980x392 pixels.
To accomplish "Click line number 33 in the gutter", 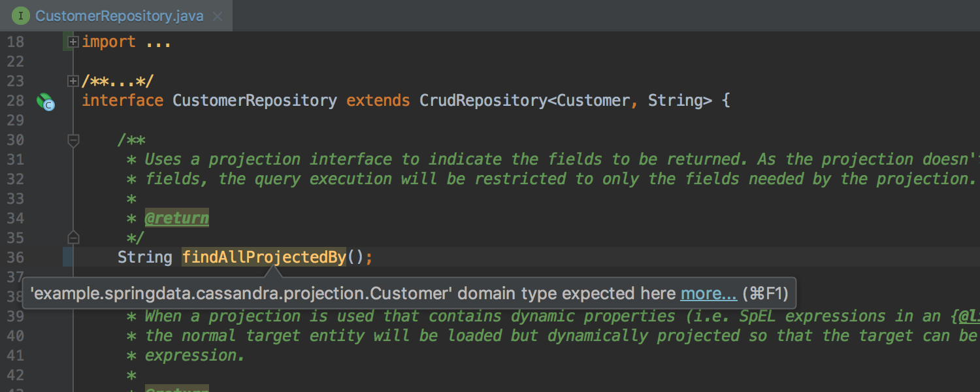I will click(15, 199).
